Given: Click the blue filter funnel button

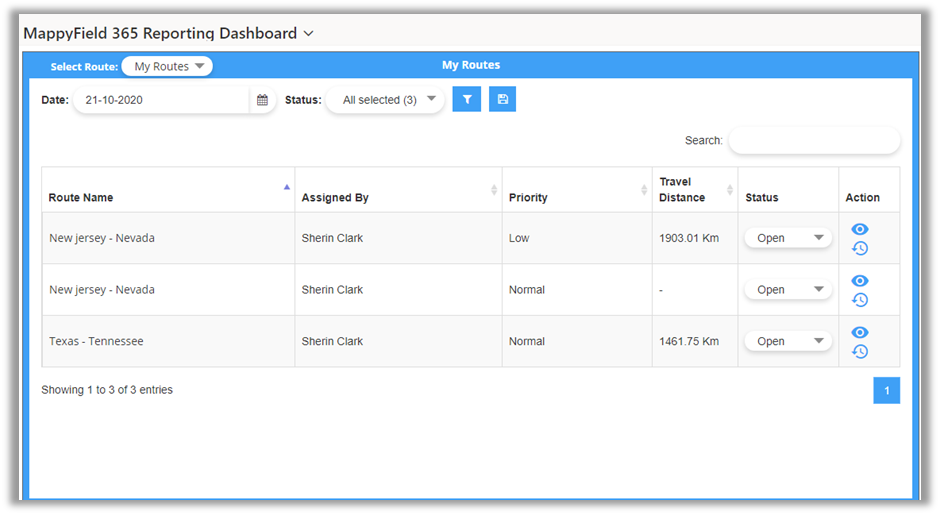Looking at the screenshot, I should click(467, 99).
